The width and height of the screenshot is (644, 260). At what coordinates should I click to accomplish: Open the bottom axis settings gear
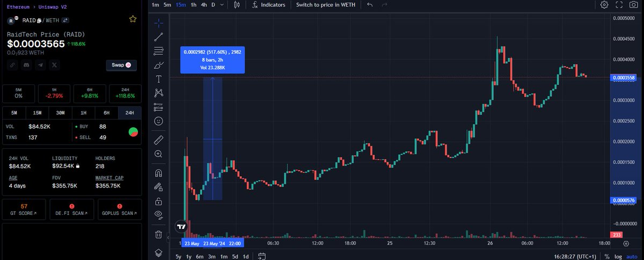(x=626, y=243)
